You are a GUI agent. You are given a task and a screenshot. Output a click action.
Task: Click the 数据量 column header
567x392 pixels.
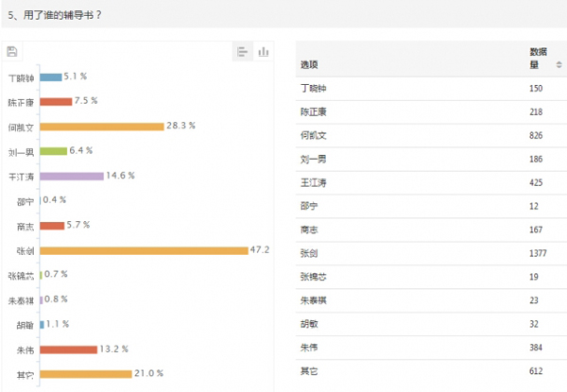tap(538, 59)
